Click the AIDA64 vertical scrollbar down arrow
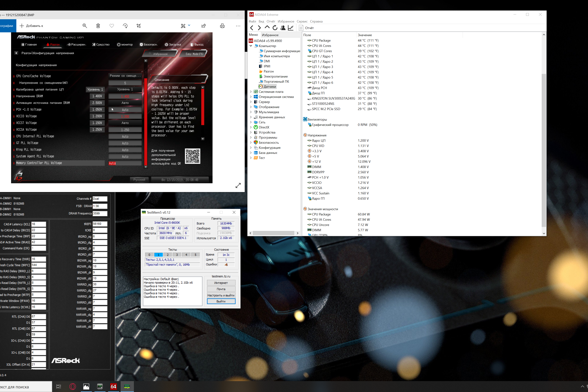588x392 pixels. (544, 233)
